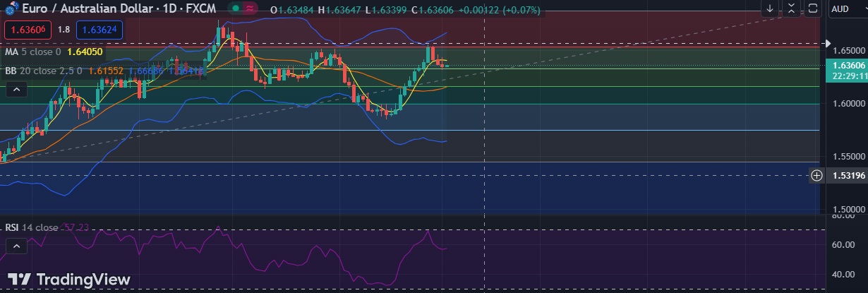
Task: Click the red sell price 1.63606 button
Action: 28,30
